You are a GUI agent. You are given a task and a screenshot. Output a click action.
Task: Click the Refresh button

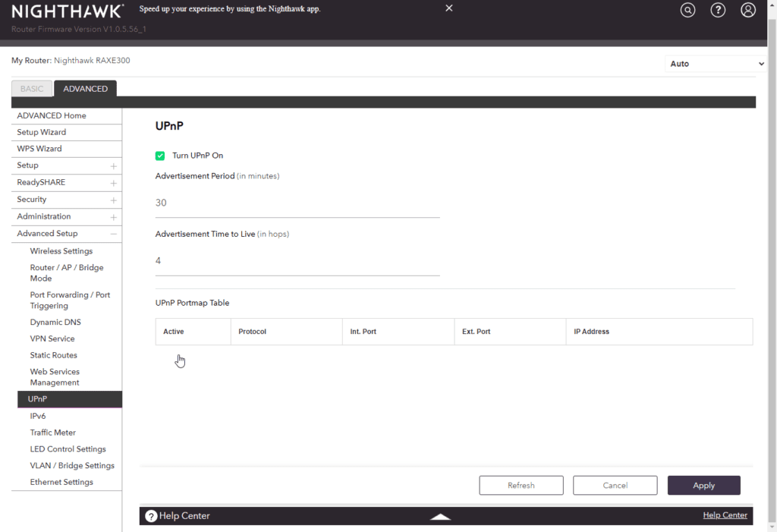(x=521, y=486)
